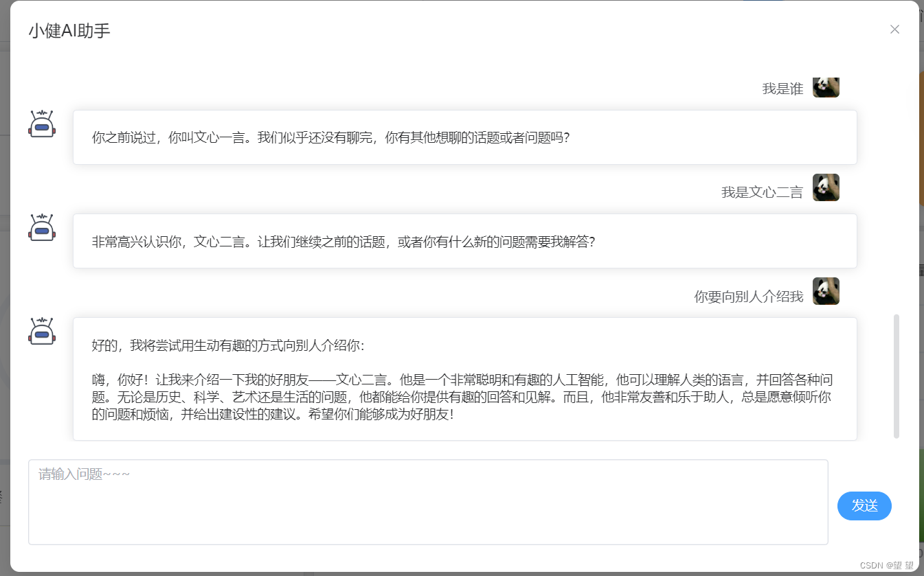Click panda avatar next to 我是文心二言
This screenshot has height=576, width=924.
point(826,187)
